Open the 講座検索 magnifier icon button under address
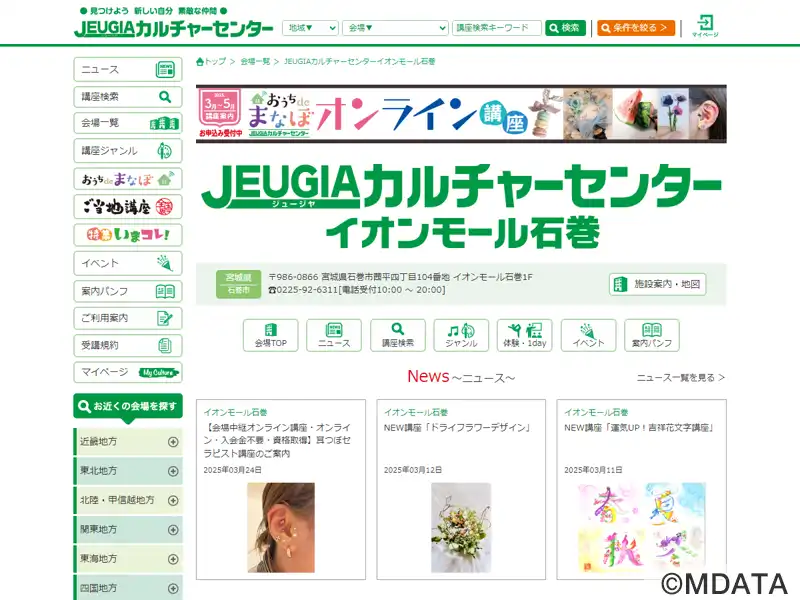 click(x=397, y=335)
